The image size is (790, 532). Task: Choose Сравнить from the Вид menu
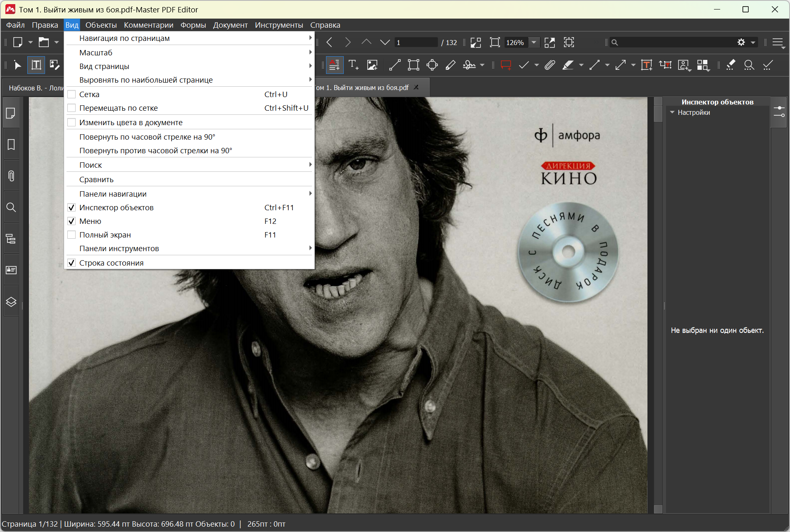pyautogui.click(x=96, y=179)
